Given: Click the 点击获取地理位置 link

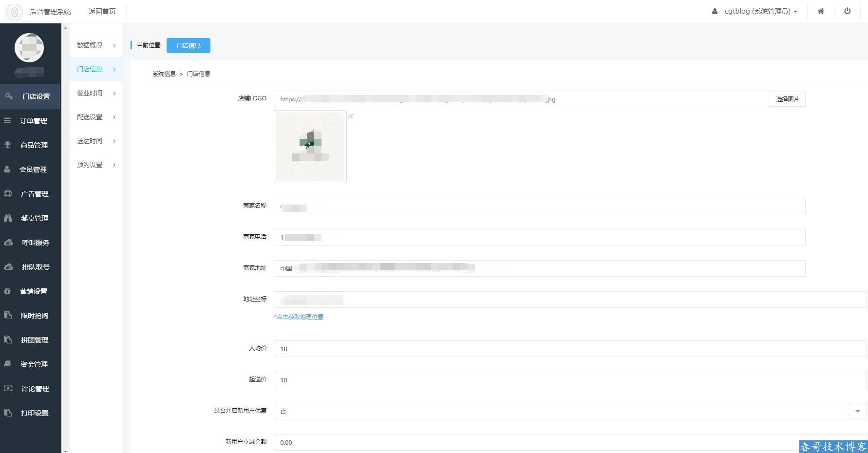Looking at the screenshot, I should 299,317.
